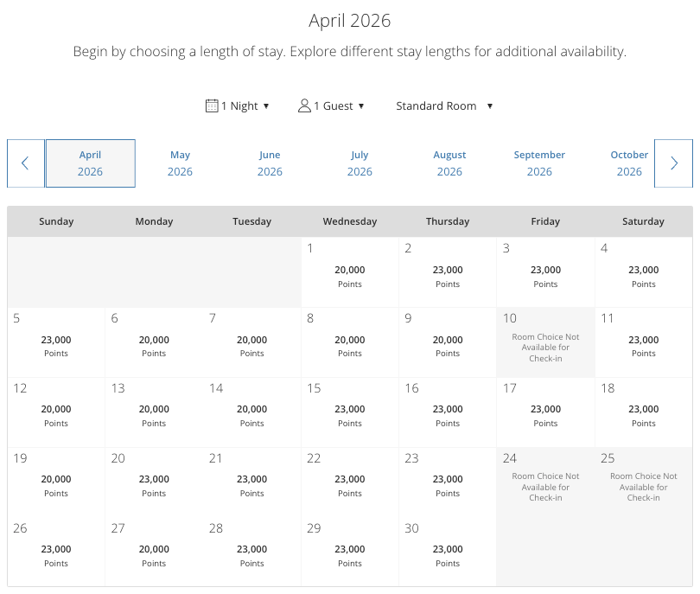The image size is (700, 594).
Task: Click the person icon beside 1 Guest
Action: coord(304,105)
